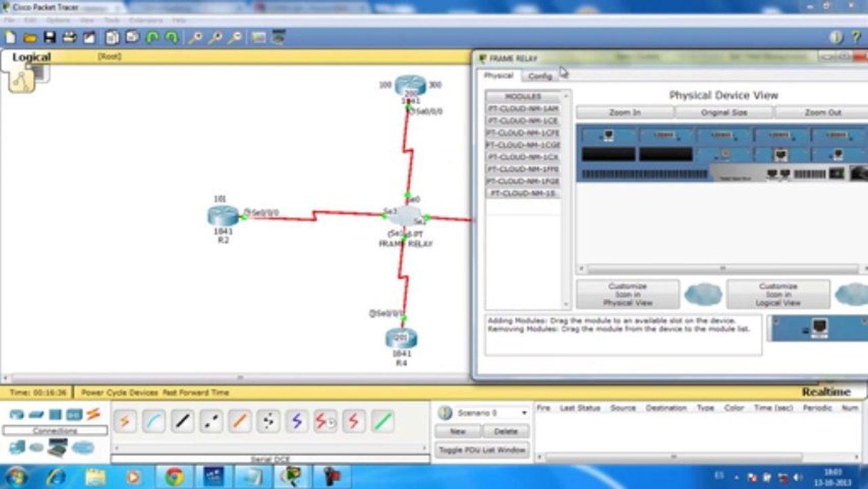Click Customize Icon in Logical View button
Image resolution: width=868 pixels, height=489 pixels.
778,295
